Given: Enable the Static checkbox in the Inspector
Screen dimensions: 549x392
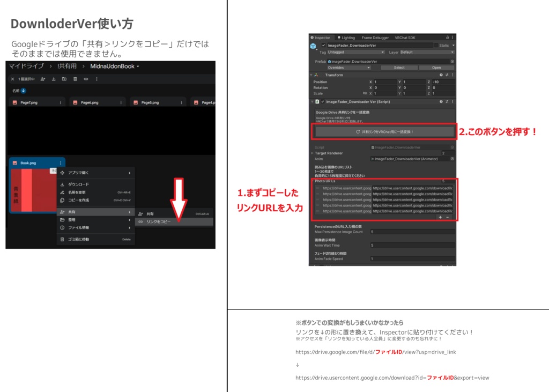Looking at the screenshot, I should tap(436, 45).
